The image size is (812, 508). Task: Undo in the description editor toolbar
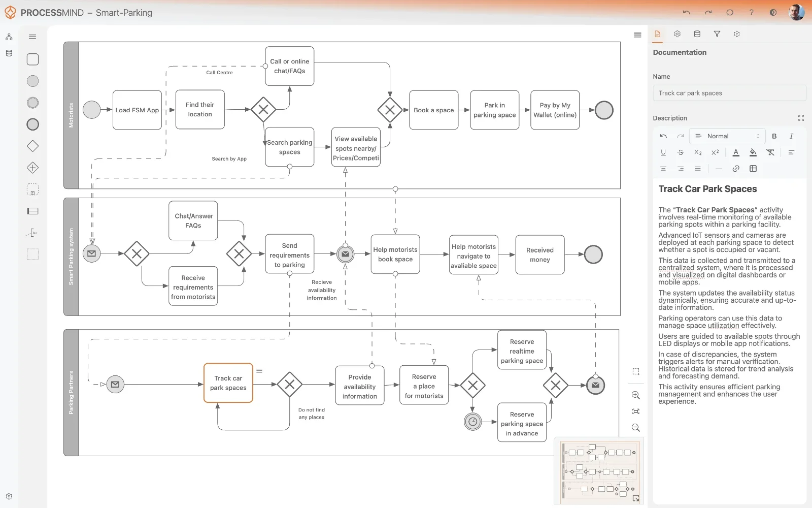[x=663, y=136]
